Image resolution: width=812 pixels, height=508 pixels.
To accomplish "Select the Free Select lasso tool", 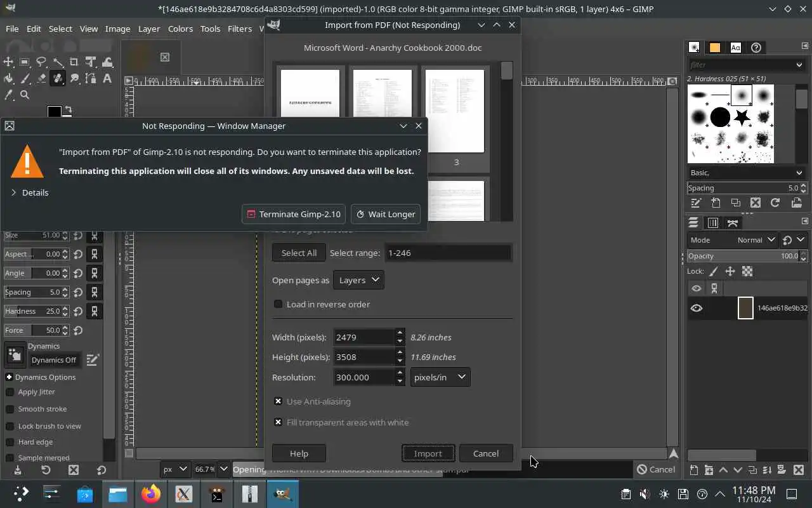I will click(41, 62).
